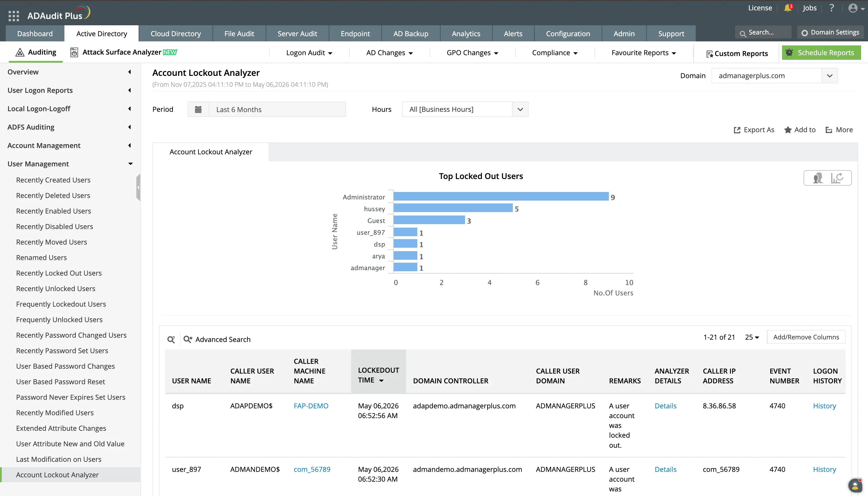Switch to the Dashboard tab
Viewport: 868px width, 496px height.
pos(35,33)
